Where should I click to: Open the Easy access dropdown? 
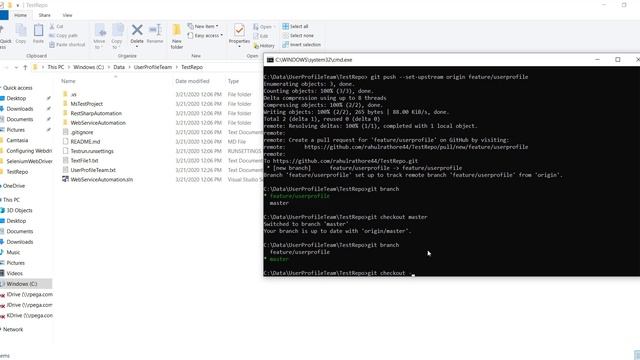pyautogui.click(x=205, y=36)
